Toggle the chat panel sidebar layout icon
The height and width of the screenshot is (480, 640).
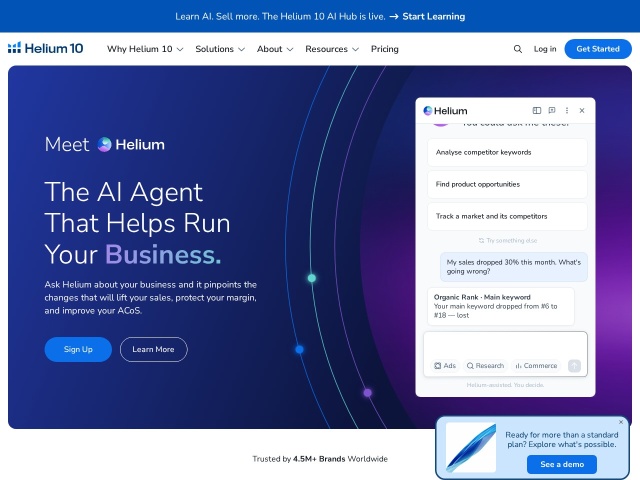coord(537,111)
